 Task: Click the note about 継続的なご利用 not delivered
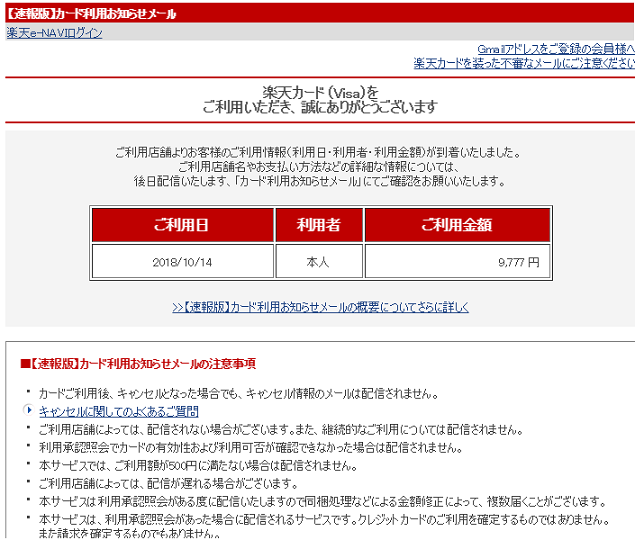tap(281, 429)
